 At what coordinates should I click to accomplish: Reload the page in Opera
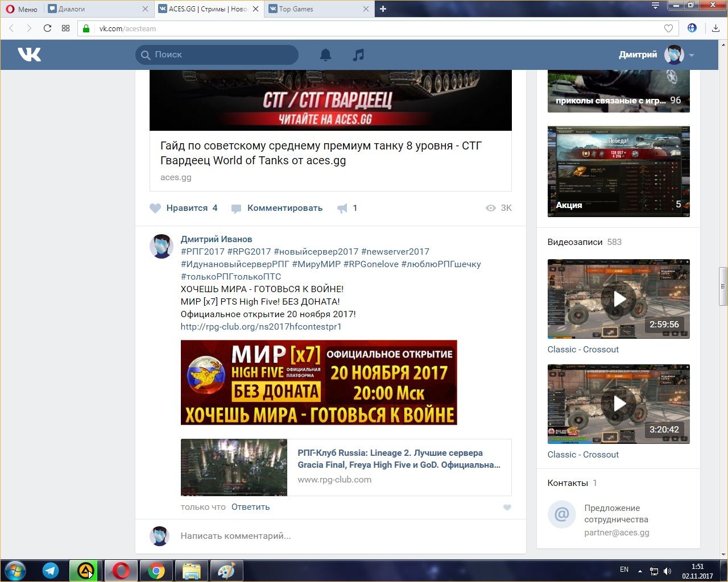coord(47,28)
